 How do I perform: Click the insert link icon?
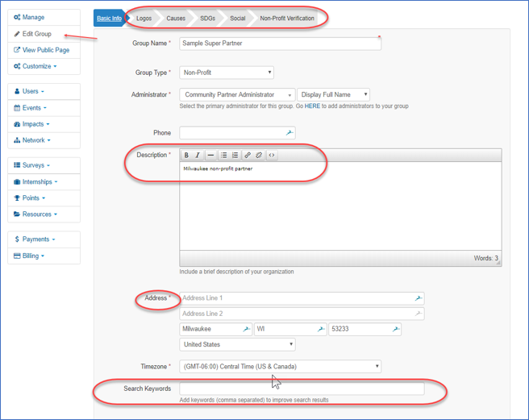(248, 156)
